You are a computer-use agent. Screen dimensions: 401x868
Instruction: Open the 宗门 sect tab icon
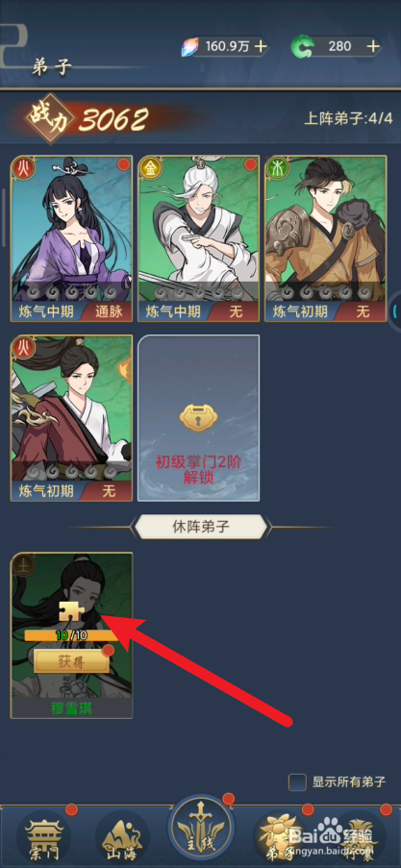46,836
